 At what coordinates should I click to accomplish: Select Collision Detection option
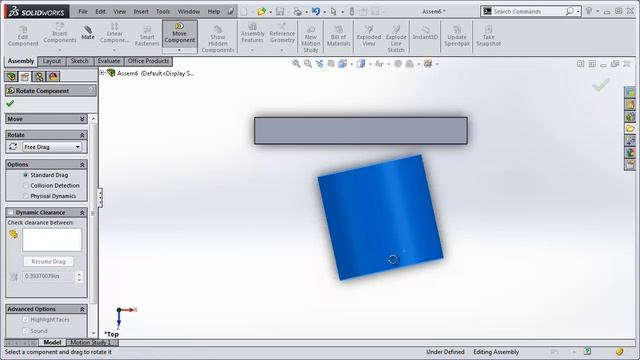pyautogui.click(x=26, y=185)
